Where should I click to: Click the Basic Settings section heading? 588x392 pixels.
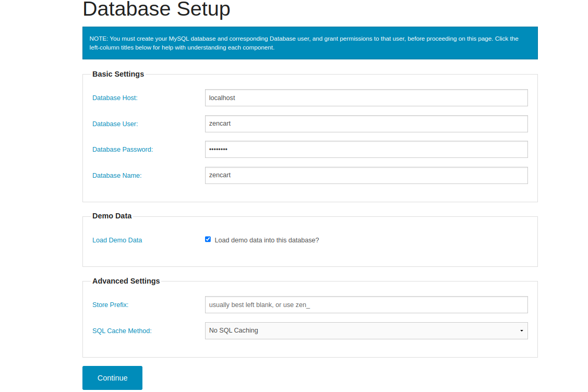click(x=118, y=74)
